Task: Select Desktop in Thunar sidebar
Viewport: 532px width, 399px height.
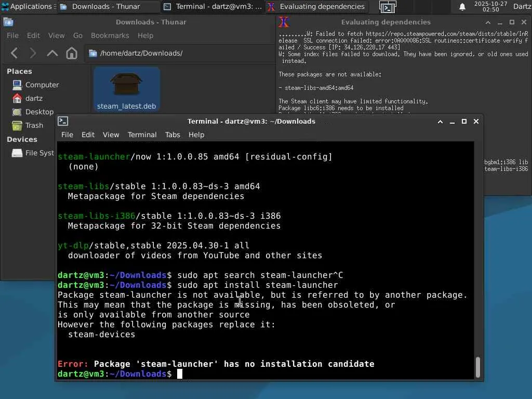Action: coord(33,112)
